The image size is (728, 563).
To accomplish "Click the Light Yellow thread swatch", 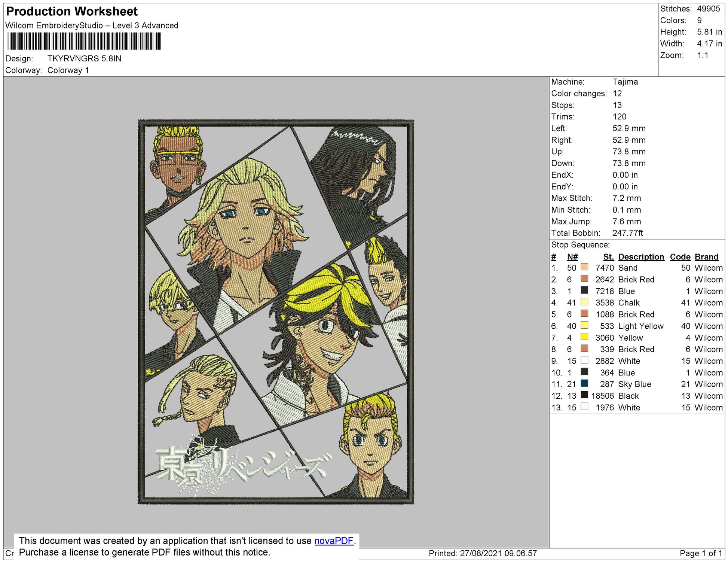I will [584, 325].
